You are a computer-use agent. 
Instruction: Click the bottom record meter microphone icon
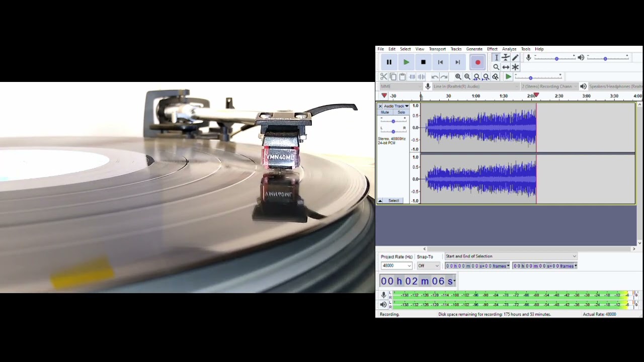383,295
